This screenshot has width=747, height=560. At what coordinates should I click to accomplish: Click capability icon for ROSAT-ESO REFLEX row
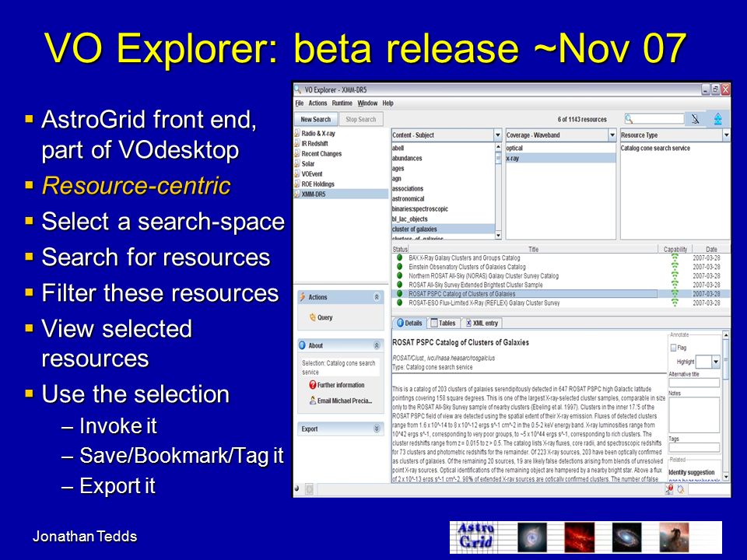(675, 303)
